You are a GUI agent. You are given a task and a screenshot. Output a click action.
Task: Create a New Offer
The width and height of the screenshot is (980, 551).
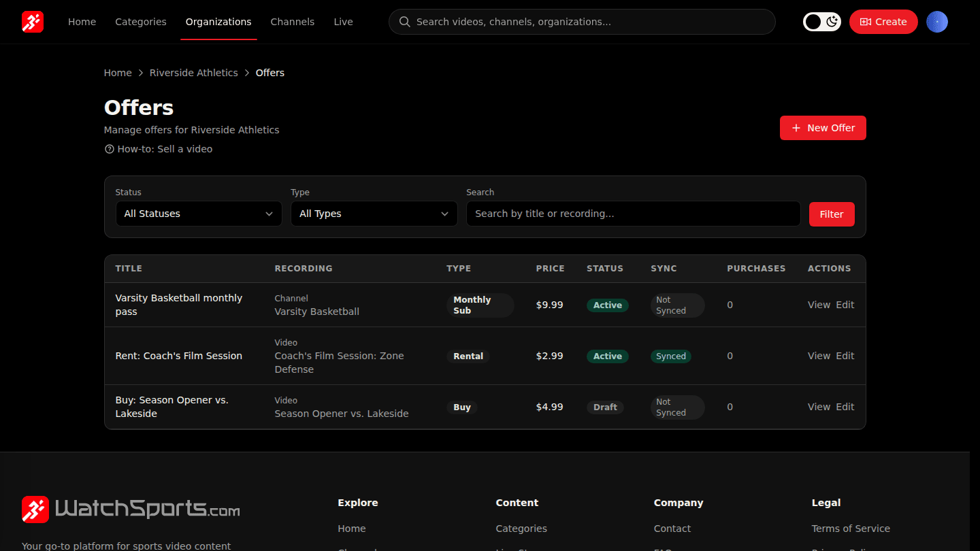[x=823, y=128]
